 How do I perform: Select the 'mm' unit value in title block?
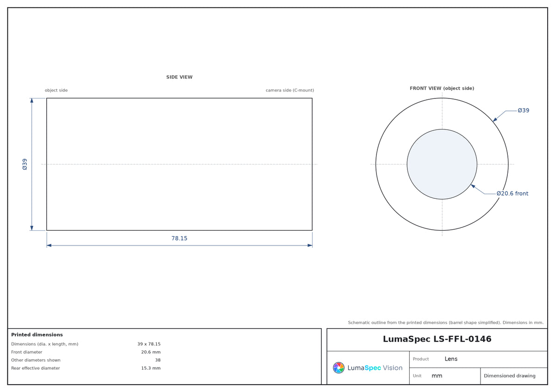pyautogui.click(x=437, y=376)
